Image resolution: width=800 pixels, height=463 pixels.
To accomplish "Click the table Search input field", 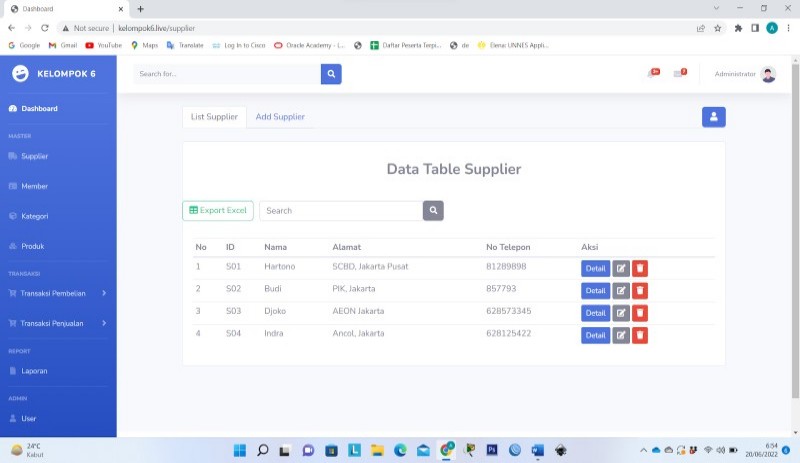I will pos(340,211).
